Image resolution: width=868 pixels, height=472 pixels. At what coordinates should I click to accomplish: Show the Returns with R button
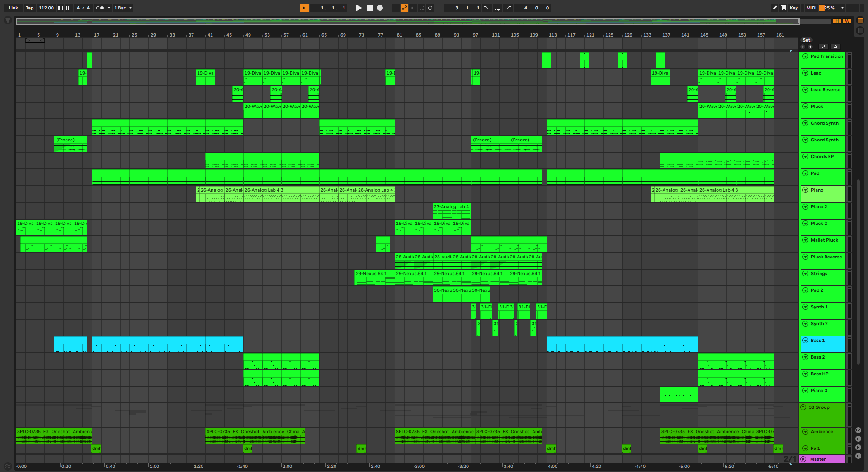coord(858,439)
